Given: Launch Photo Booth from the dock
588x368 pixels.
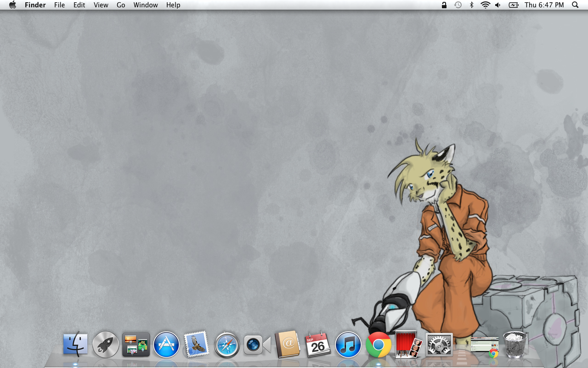Looking at the screenshot, I should (409, 345).
